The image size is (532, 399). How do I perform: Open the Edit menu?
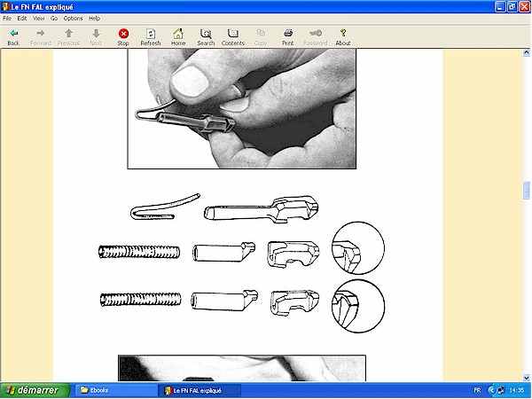[21, 19]
